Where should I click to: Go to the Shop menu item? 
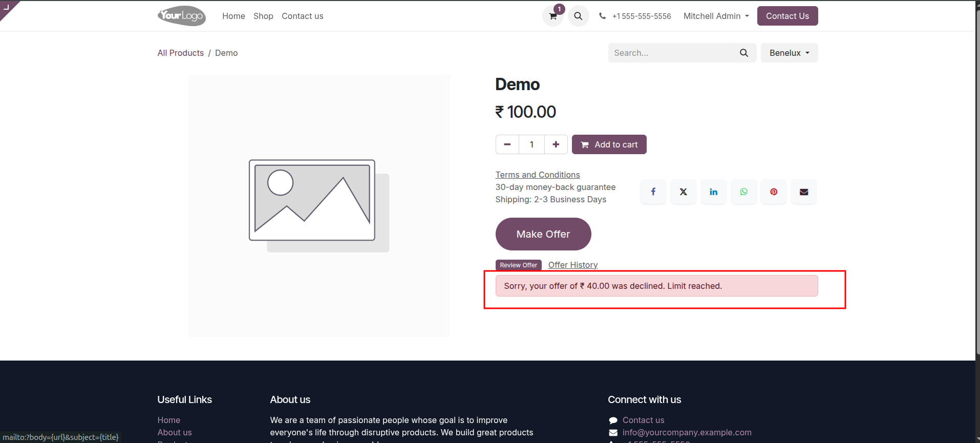pyautogui.click(x=263, y=16)
